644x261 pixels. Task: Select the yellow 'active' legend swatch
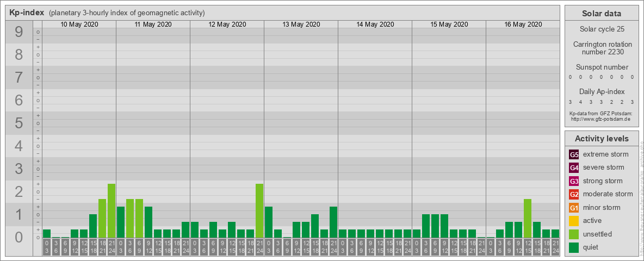point(574,221)
